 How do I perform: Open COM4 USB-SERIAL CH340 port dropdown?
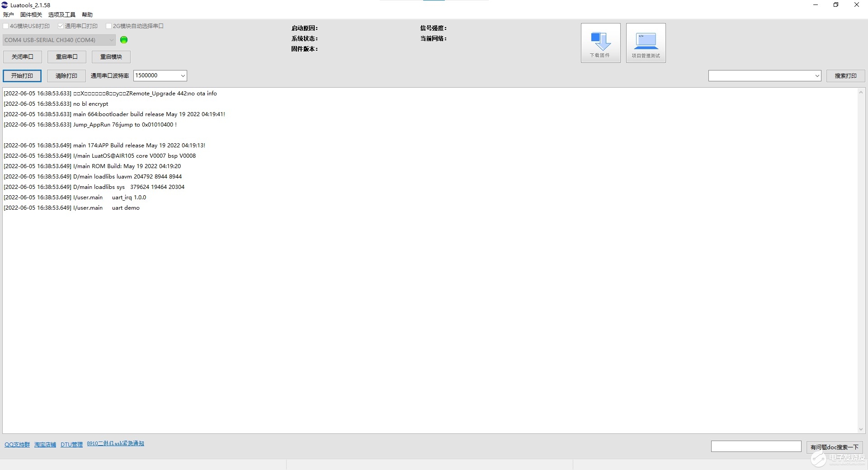coord(59,40)
